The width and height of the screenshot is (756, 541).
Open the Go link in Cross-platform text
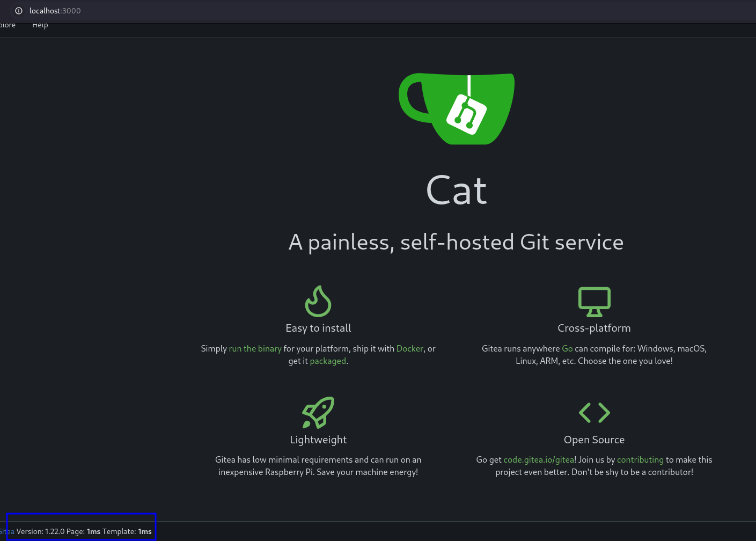(567, 348)
